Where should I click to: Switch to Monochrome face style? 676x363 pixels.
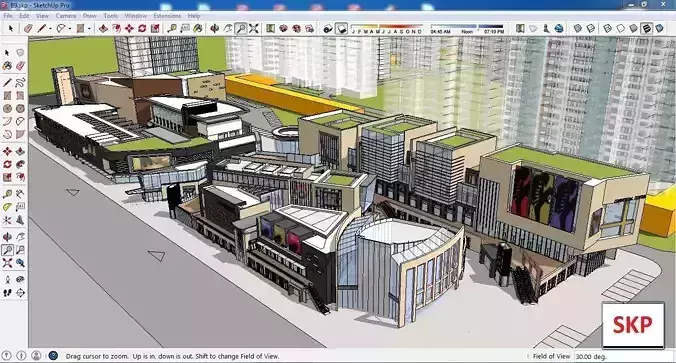pyautogui.click(x=659, y=28)
